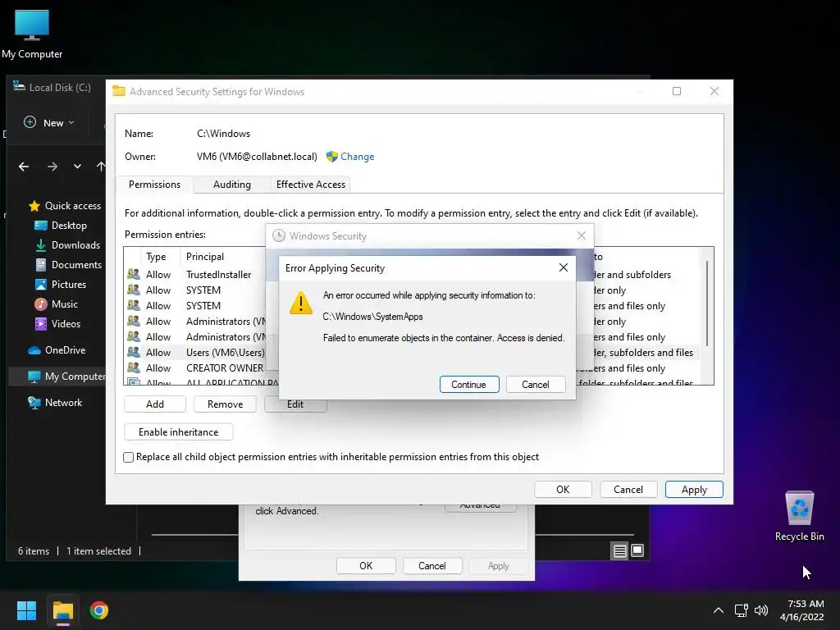Open the Windows Start menu
Viewport: 840px width, 630px height.
[26, 610]
